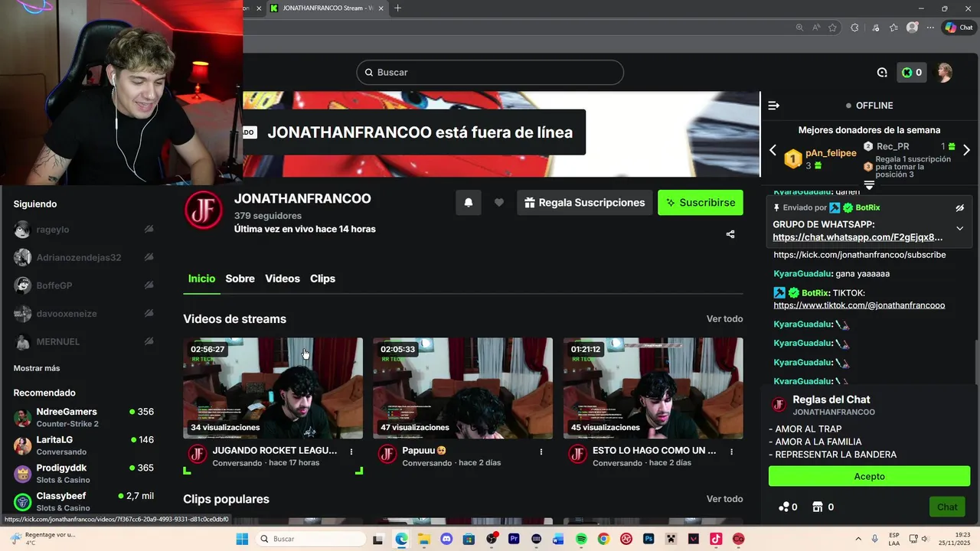Collapse the chat panel icon
This screenshot has width=980, height=551.
[773, 106]
